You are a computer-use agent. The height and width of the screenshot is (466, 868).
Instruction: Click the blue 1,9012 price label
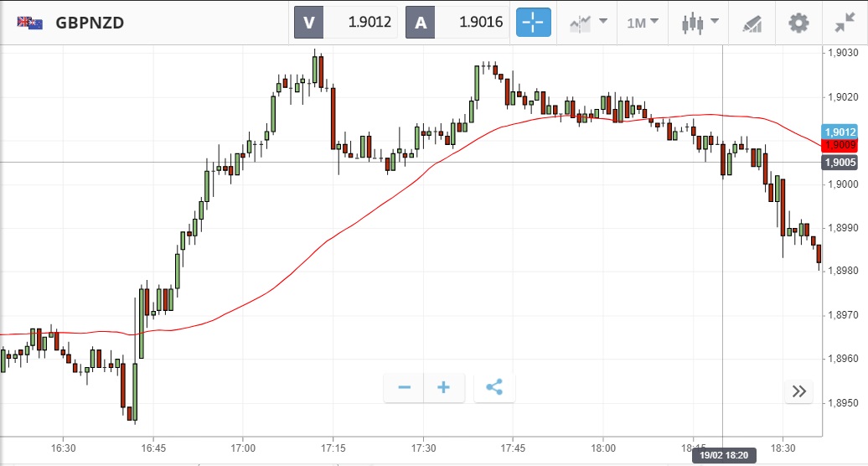840,132
